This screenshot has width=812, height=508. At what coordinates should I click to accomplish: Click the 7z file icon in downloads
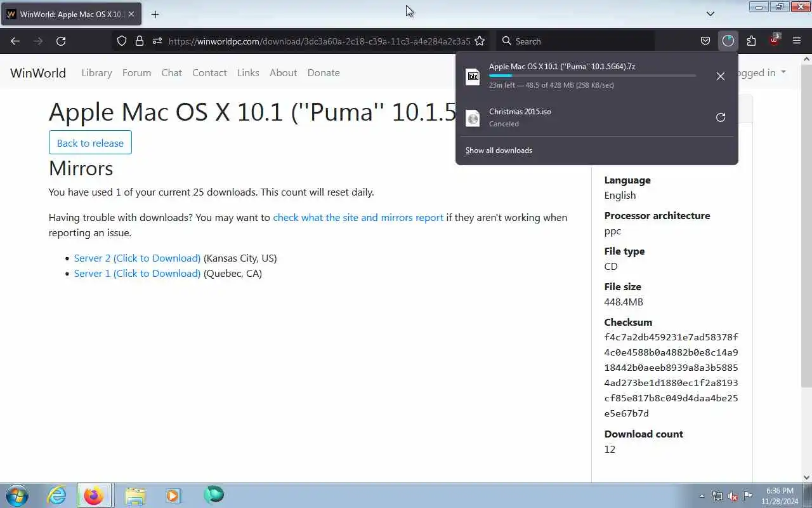(473, 77)
